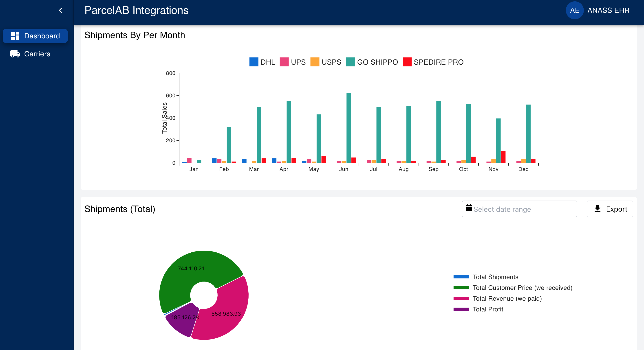The height and width of the screenshot is (350, 644).
Task: Open the Carriers menu item
Action: click(37, 54)
